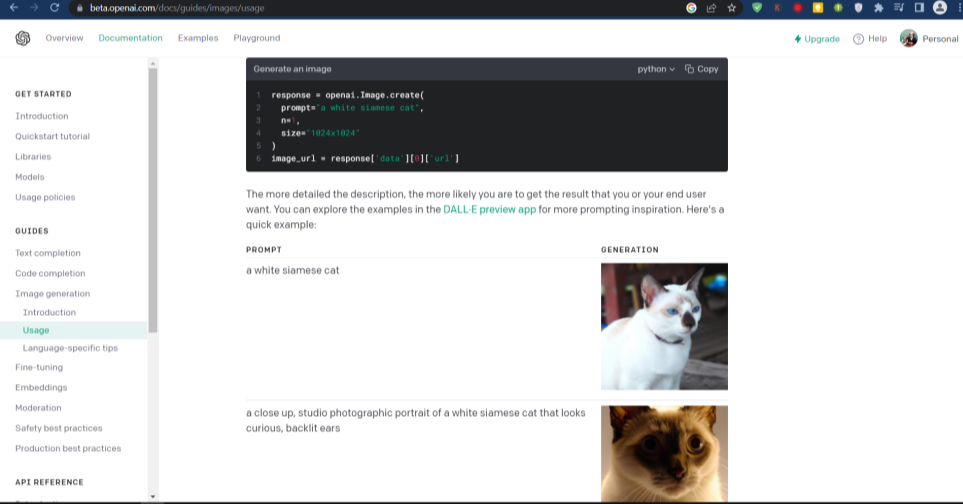Open the python language dropdown
This screenshot has height=504, width=963.
point(656,69)
